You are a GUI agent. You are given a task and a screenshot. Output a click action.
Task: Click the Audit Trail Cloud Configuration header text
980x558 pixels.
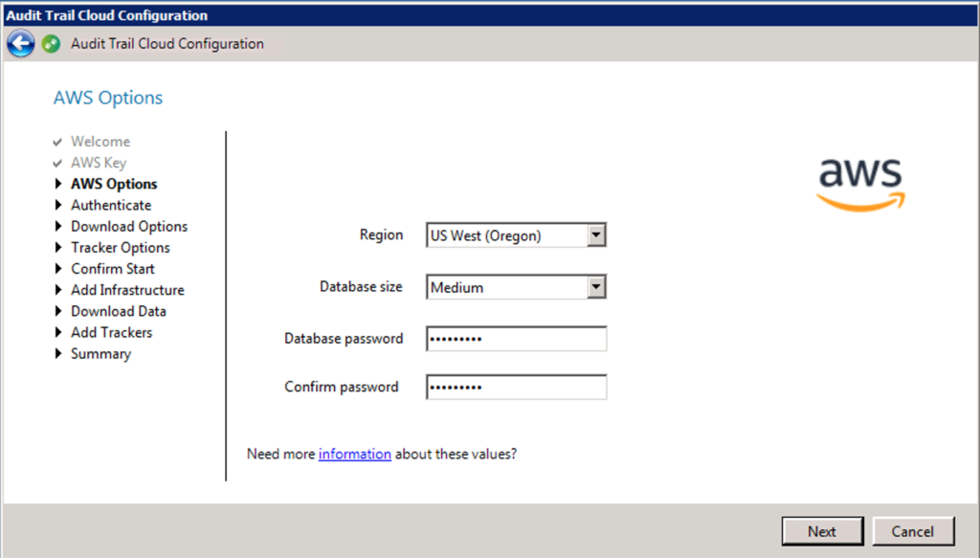(167, 44)
